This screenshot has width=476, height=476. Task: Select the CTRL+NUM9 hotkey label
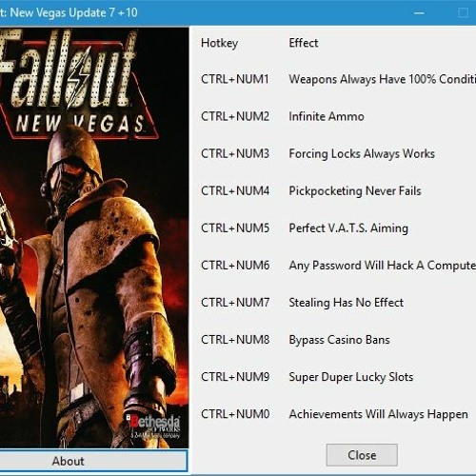(x=235, y=377)
